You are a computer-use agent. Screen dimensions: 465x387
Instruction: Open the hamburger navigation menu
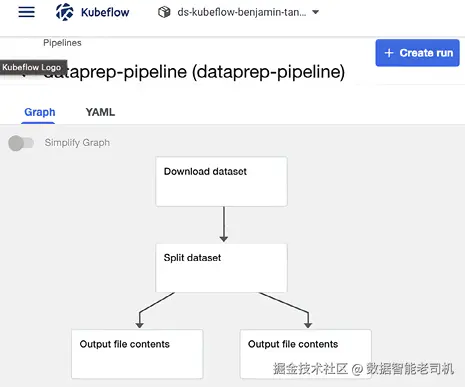(26, 12)
